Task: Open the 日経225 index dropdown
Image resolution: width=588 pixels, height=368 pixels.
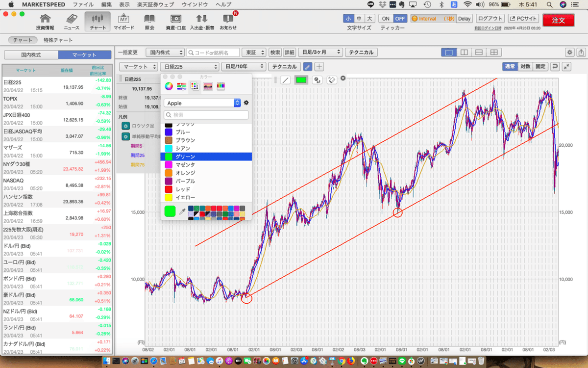Action: pyautogui.click(x=190, y=67)
